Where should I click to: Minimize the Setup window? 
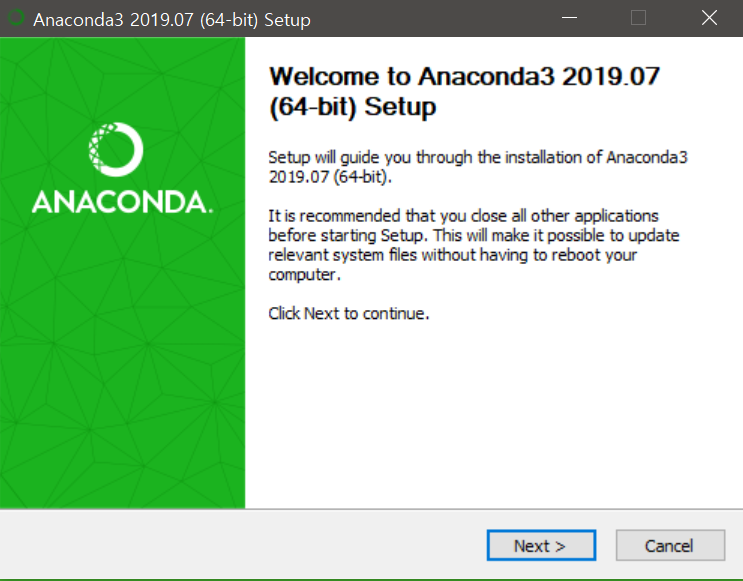point(570,19)
